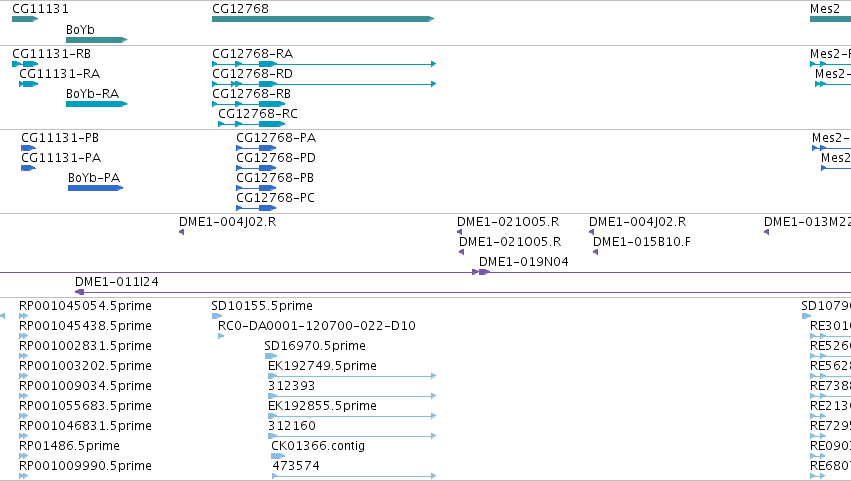851x481 pixels.
Task: Select the CG11131 gene glyph
Action: tap(25, 19)
